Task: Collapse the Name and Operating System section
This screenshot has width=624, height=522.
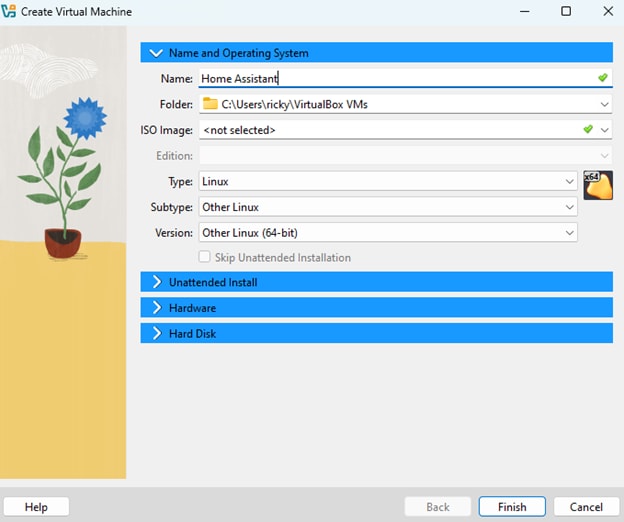Action: 376,53
